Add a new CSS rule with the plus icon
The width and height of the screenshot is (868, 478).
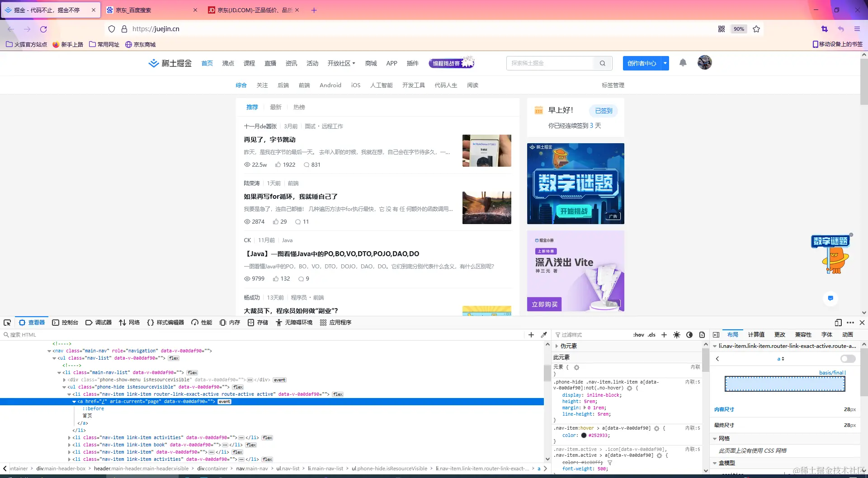pos(664,335)
